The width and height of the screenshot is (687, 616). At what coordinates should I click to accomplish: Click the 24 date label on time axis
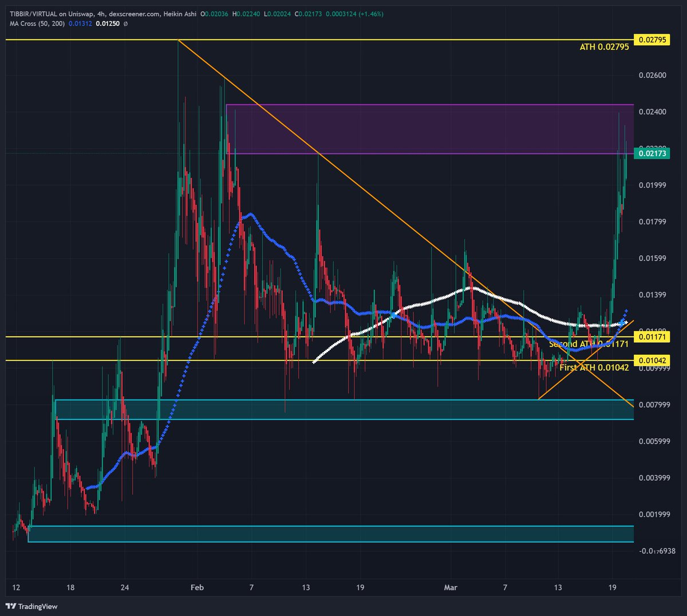[x=125, y=587]
